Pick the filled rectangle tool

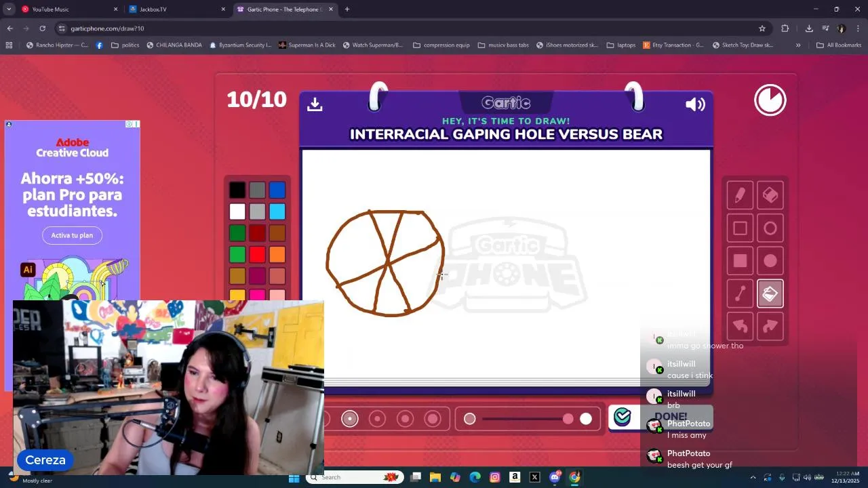740,261
